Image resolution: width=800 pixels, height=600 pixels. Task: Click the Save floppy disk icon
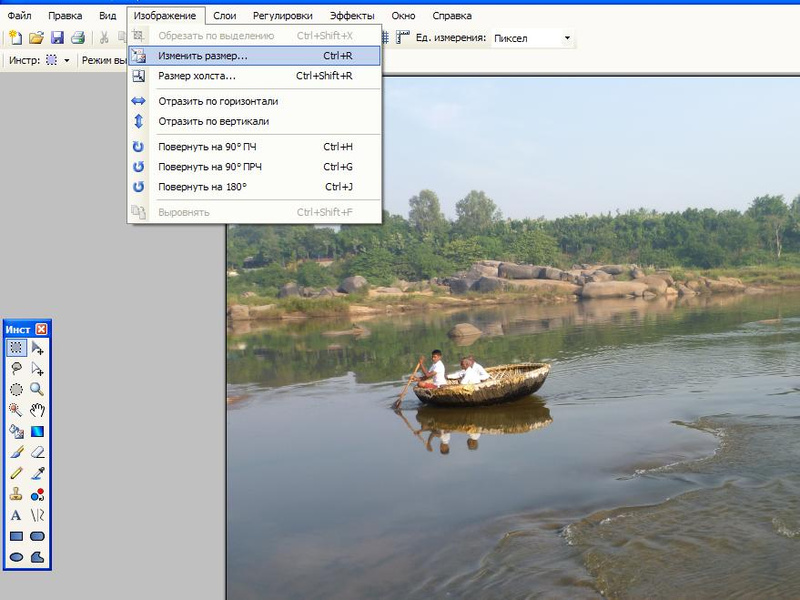[57, 38]
